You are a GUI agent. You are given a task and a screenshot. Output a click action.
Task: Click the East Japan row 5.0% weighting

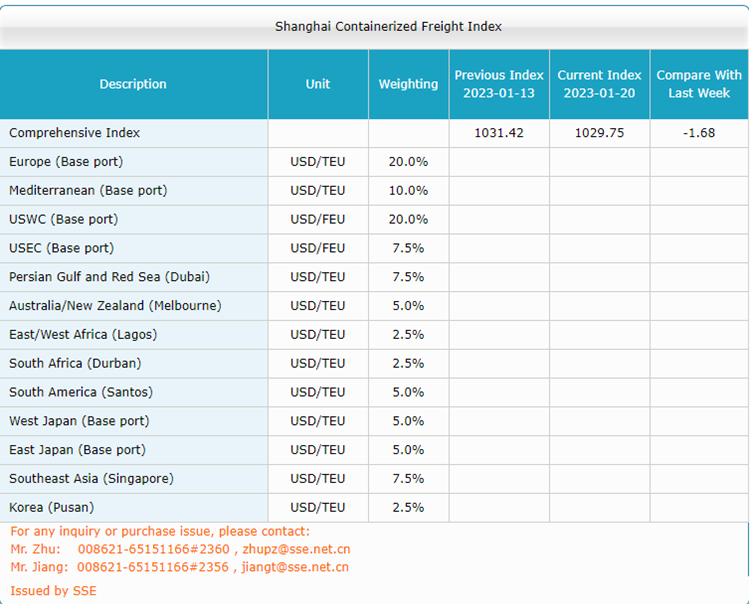(x=408, y=450)
